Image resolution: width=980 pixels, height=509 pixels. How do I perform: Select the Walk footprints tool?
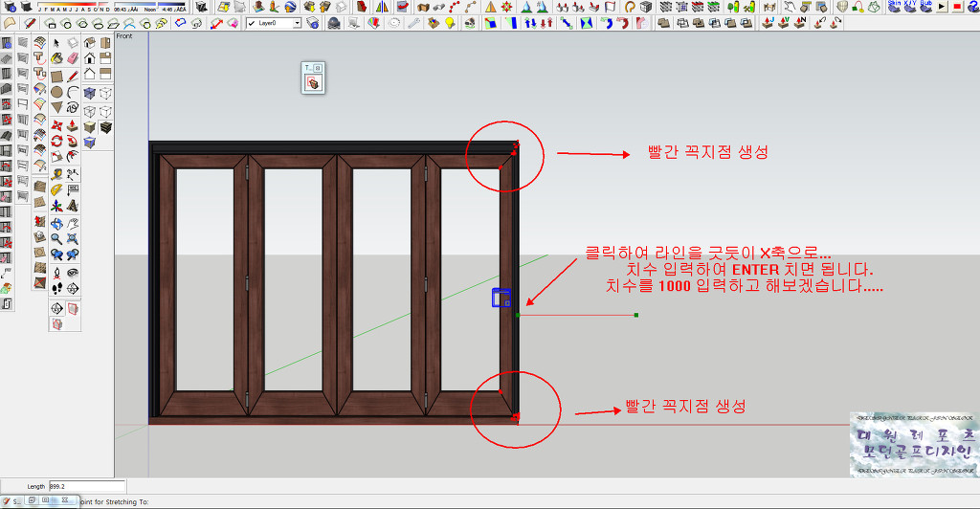click(56, 287)
